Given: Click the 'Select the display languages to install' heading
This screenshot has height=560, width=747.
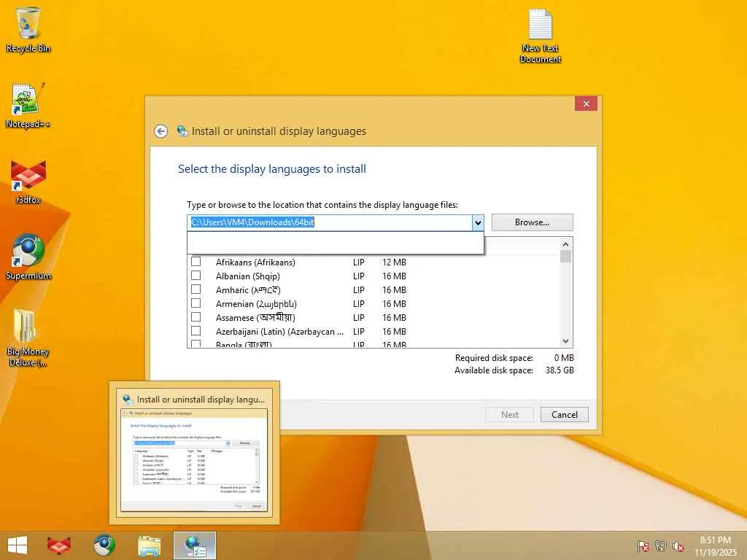Looking at the screenshot, I should click(x=272, y=169).
